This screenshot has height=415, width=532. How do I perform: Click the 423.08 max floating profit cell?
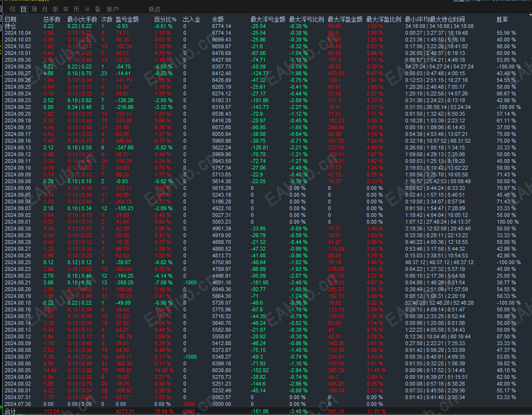tap(336, 73)
